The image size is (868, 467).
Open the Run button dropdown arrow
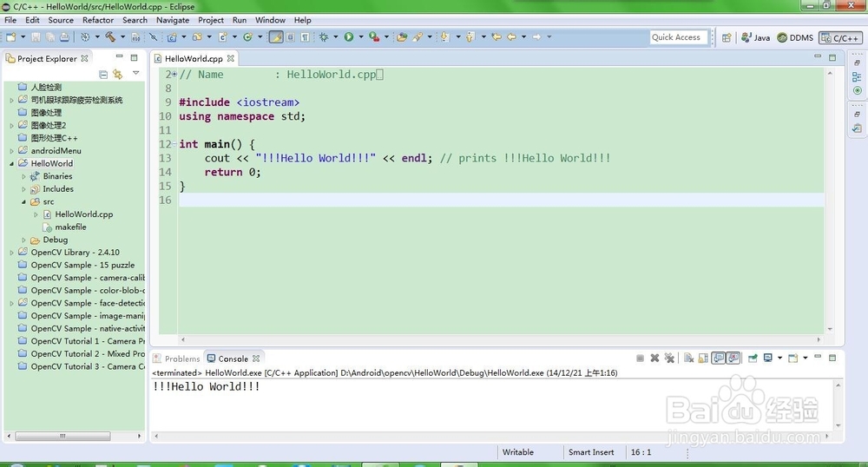(x=361, y=37)
